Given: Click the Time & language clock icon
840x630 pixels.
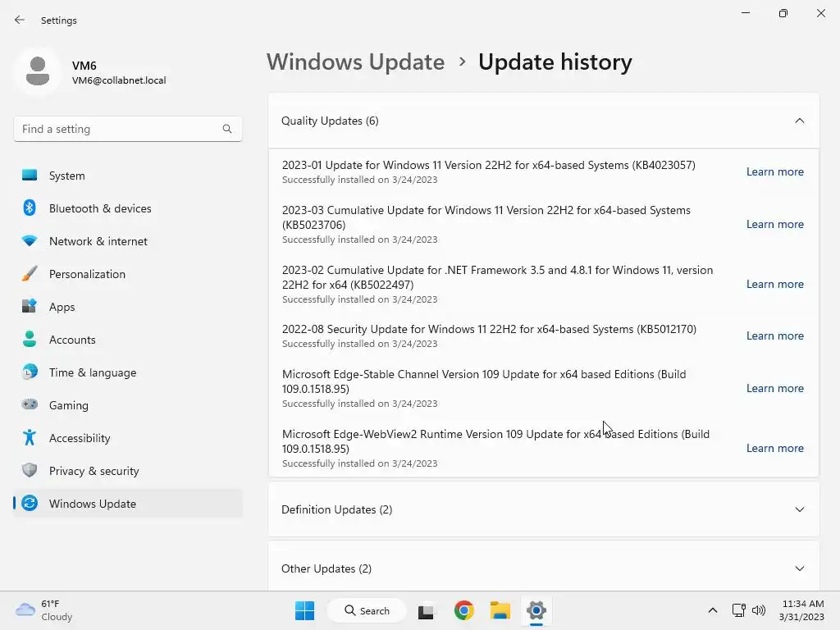Looking at the screenshot, I should coord(30,372).
